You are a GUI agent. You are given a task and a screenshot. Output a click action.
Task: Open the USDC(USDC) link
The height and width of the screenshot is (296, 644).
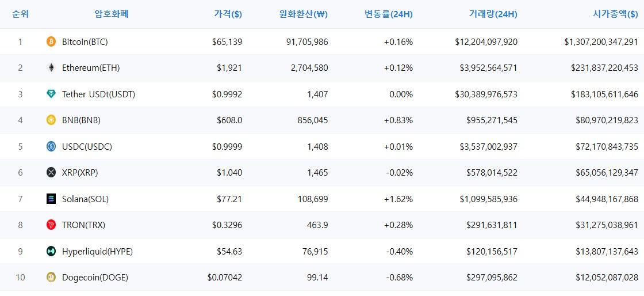coord(87,146)
